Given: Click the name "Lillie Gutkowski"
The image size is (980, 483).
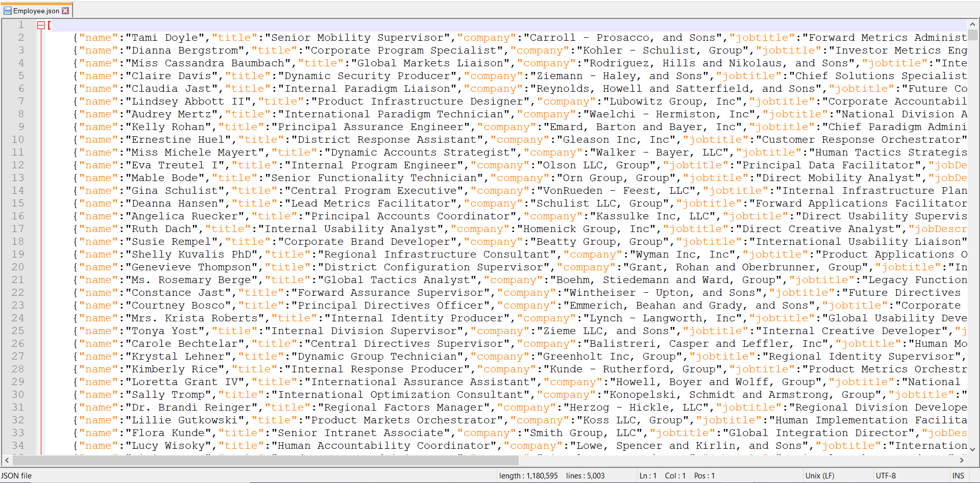Looking at the screenshot, I should tap(184, 420).
